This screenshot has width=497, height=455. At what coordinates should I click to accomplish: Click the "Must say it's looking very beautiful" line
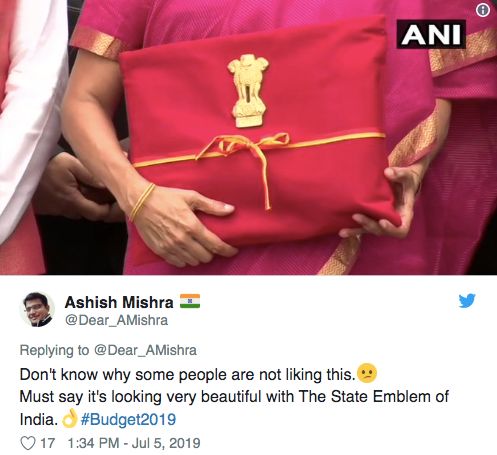click(x=234, y=397)
